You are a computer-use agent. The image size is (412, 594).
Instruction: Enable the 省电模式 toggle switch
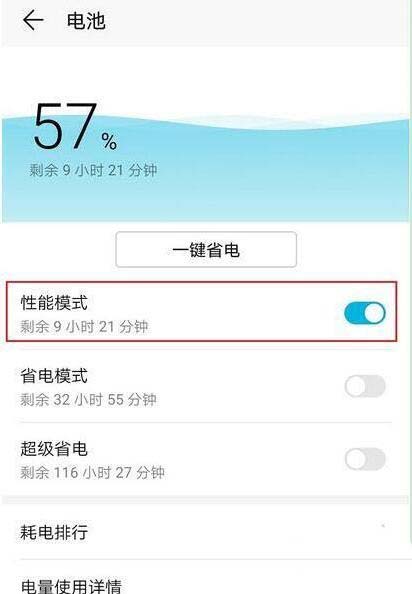[365, 386]
